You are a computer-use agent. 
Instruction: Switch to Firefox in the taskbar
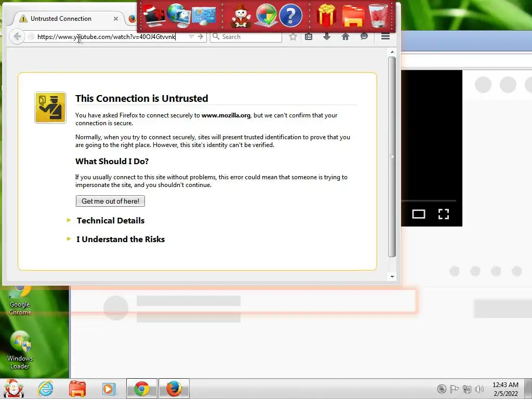tap(174, 389)
